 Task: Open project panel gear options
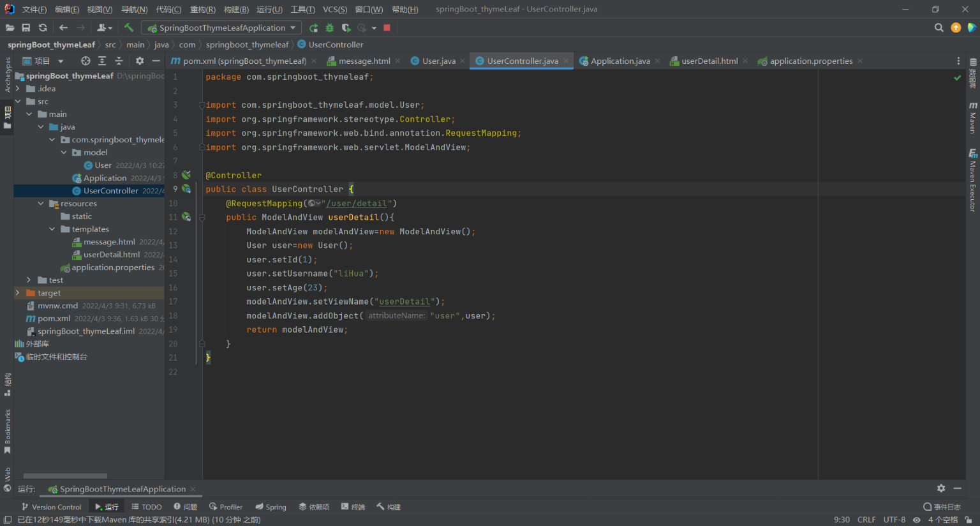coord(140,61)
